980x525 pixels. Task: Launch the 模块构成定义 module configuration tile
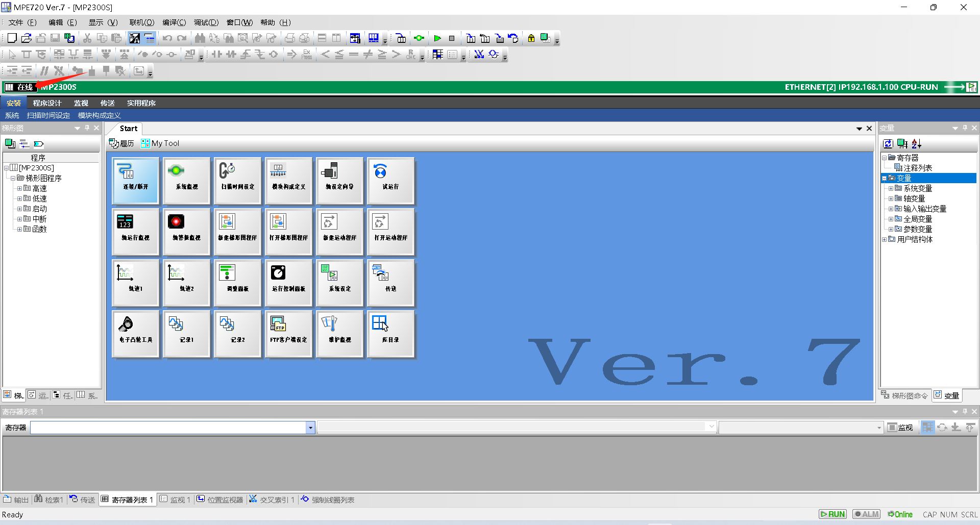click(288, 181)
